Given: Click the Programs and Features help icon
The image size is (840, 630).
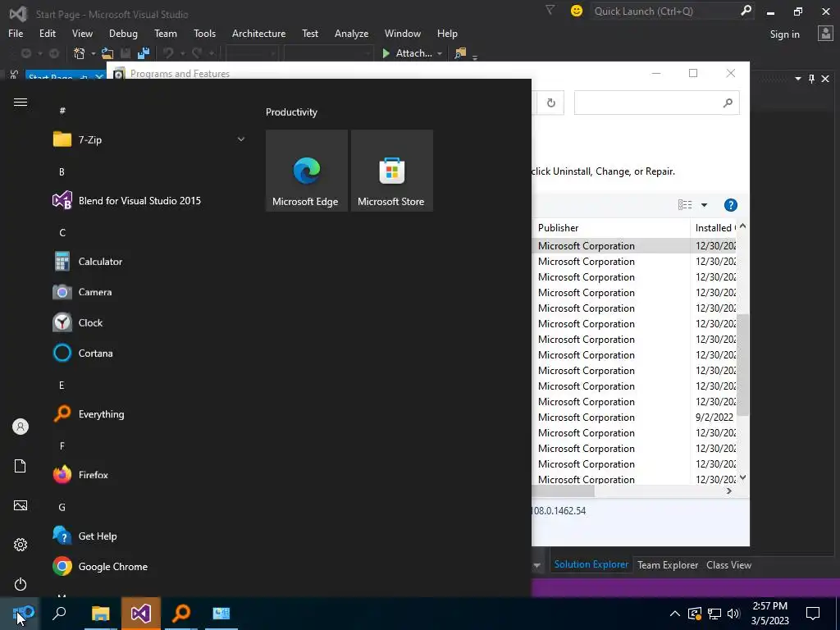Looking at the screenshot, I should click(x=730, y=205).
